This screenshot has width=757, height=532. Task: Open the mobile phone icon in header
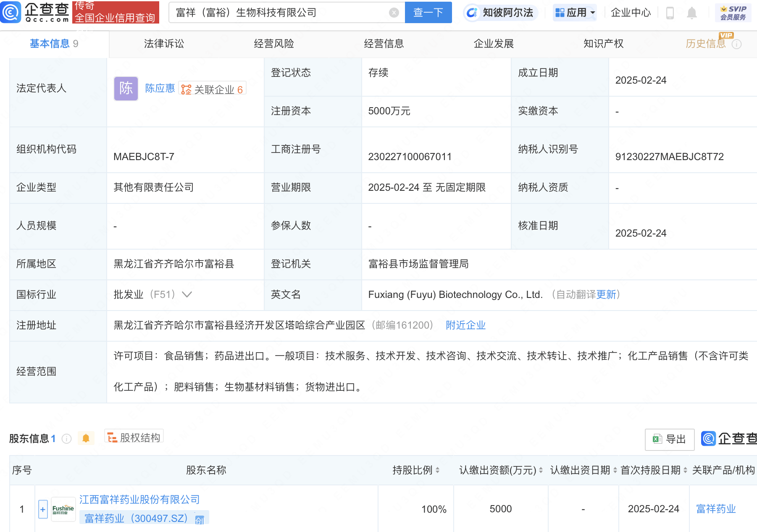click(x=670, y=13)
